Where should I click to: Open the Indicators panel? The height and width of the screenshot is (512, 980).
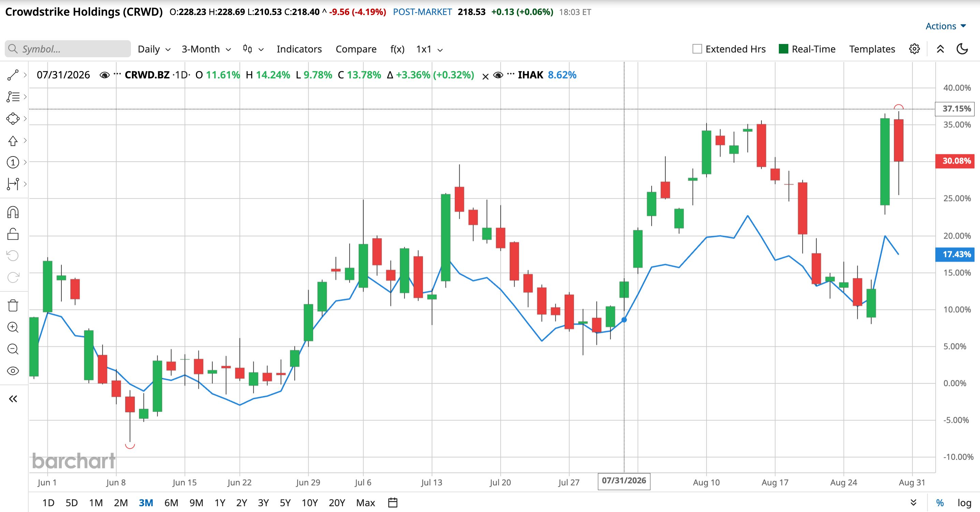[x=299, y=49]
